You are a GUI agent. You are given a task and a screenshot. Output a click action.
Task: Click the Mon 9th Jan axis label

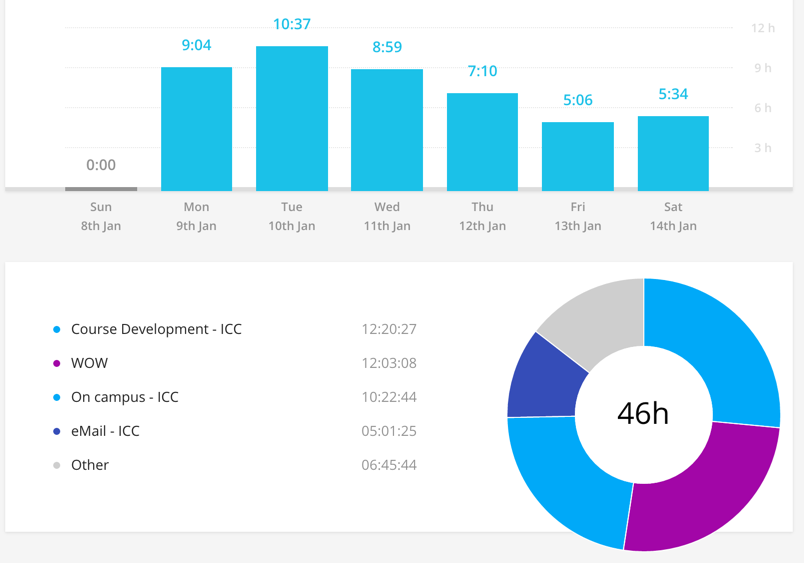[196, 216]
